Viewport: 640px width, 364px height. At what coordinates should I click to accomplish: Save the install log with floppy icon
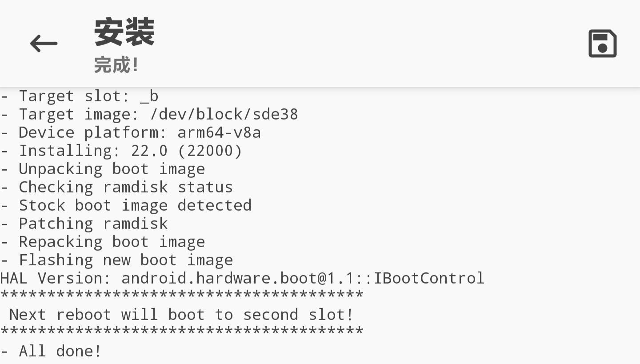pos(602,44)
